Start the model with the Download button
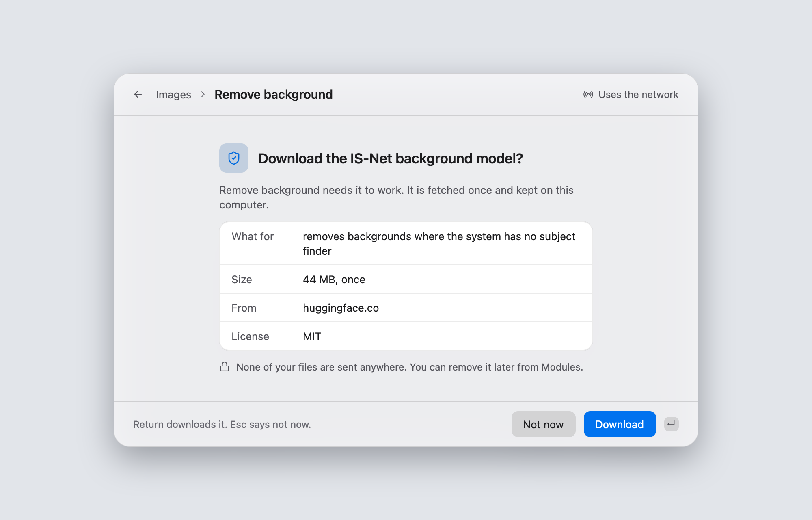The image size is (812, 520). (620, 424)
